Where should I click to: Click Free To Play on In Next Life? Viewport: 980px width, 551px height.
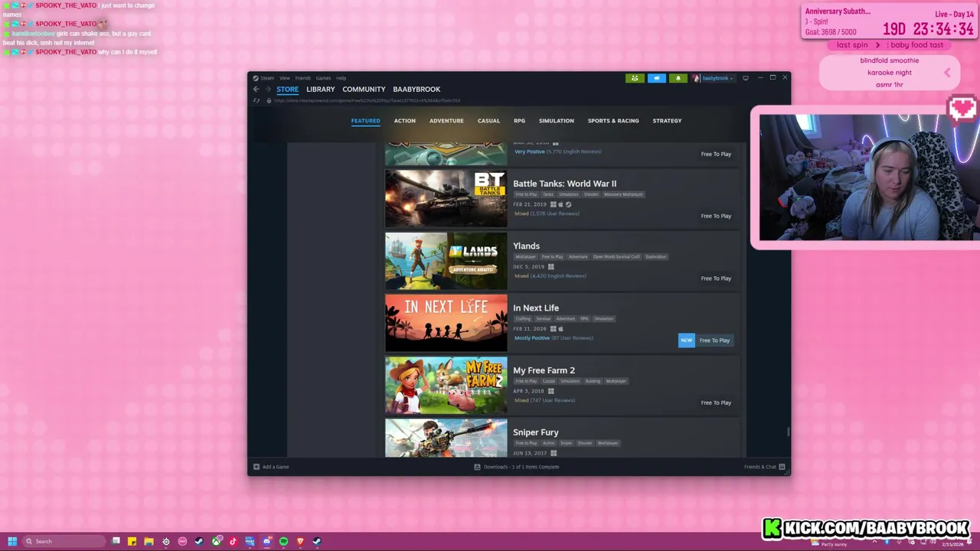(714, 341)
